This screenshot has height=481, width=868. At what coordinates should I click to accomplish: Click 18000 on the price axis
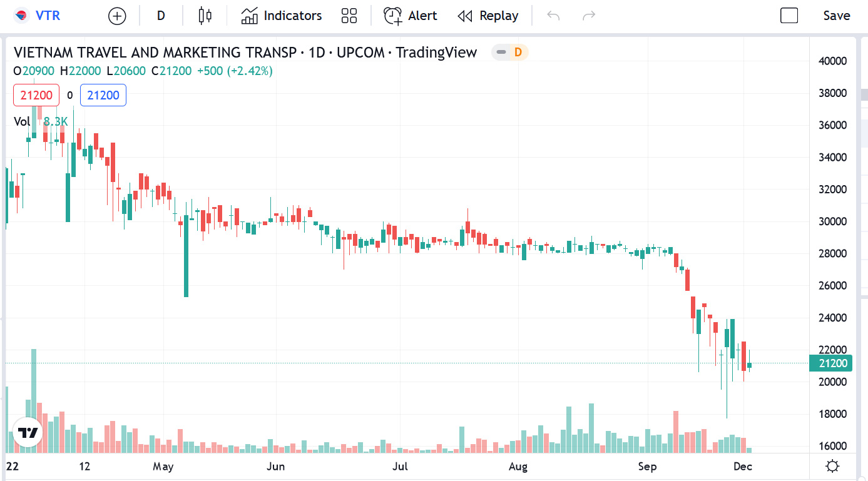(833, 414)
